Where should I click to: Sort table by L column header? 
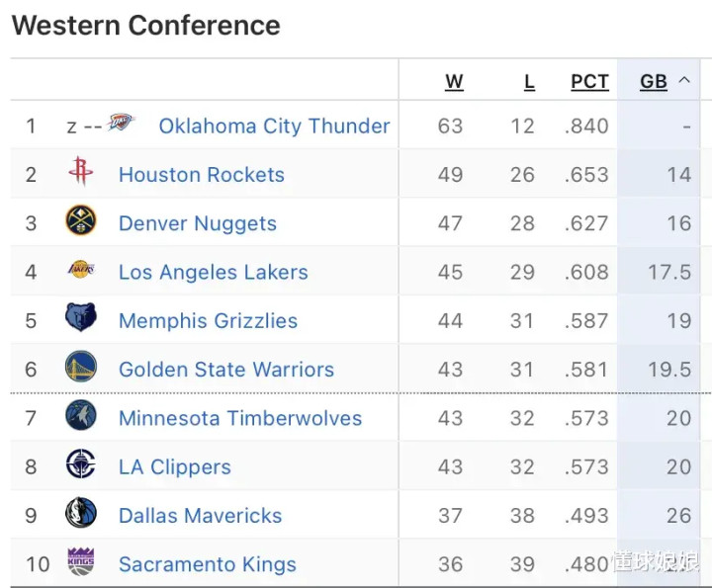point(529,82)
